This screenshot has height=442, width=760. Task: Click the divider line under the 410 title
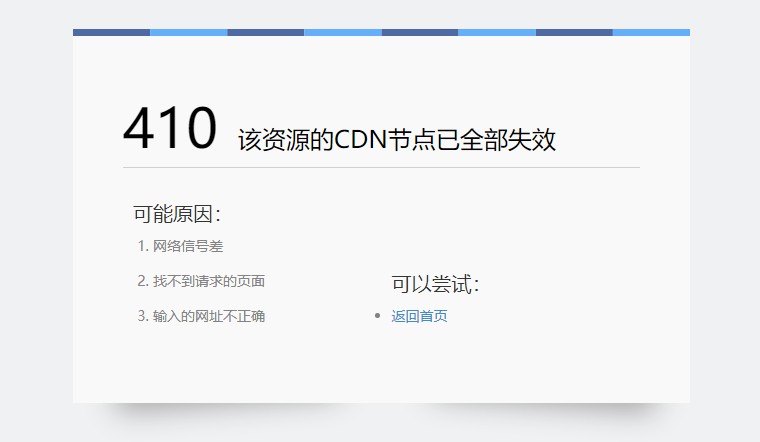pos(381,167)
